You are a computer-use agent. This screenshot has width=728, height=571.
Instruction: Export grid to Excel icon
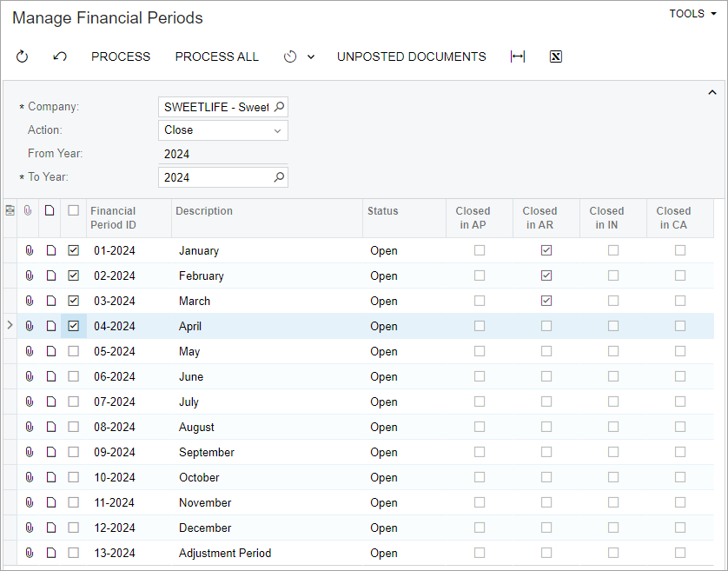tap(556, 56)
